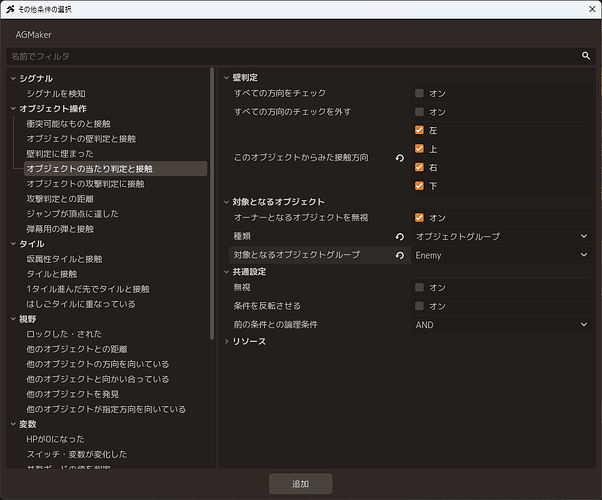Click the search magnifier icon
Screen dimensions: 602x500
tap(585, 56)
